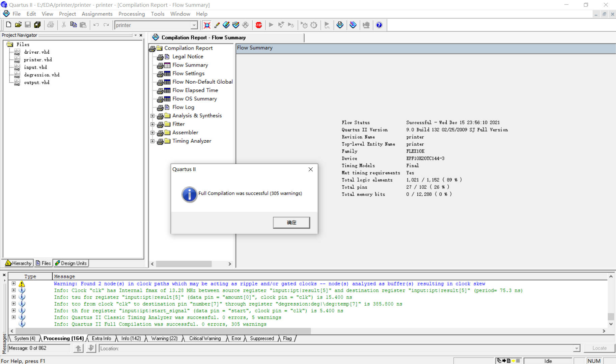616x364 pixels.
Task: Click the Locate button
Action: coord(599,348)
